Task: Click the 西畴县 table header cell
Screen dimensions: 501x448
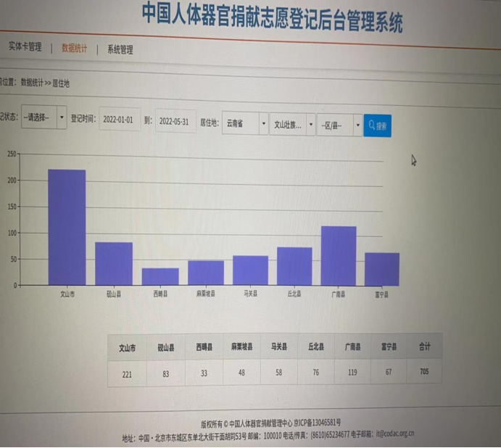Action: (x=204, y=347)
